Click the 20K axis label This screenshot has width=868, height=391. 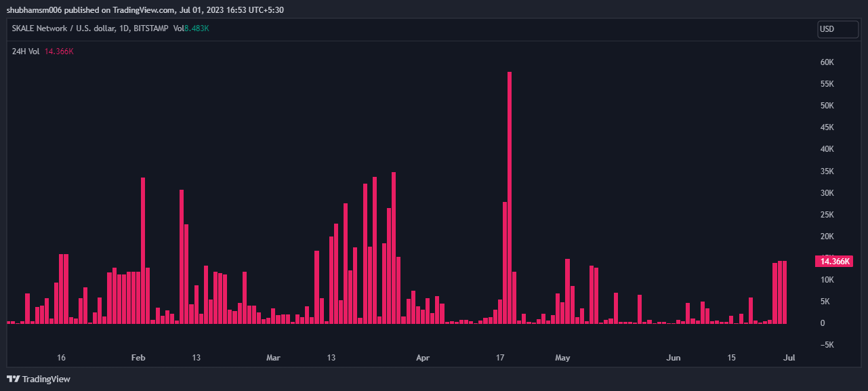click(x=827, y=236)
